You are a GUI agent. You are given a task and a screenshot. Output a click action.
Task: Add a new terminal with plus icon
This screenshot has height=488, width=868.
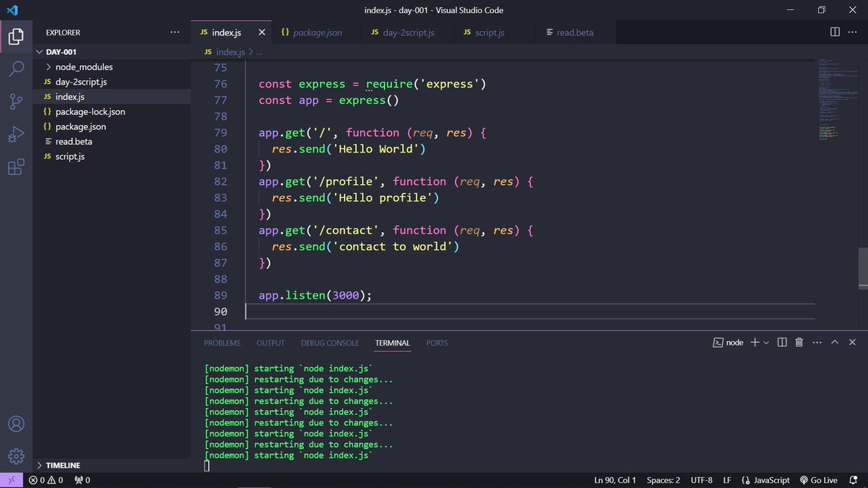click(754, 342)
